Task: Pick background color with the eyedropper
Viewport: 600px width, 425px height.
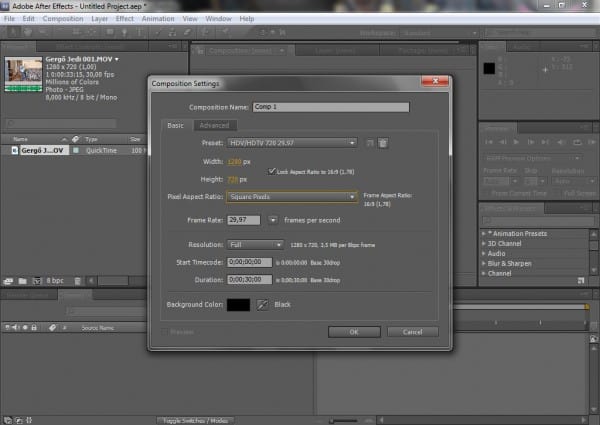Action: [x=264, y=303]
